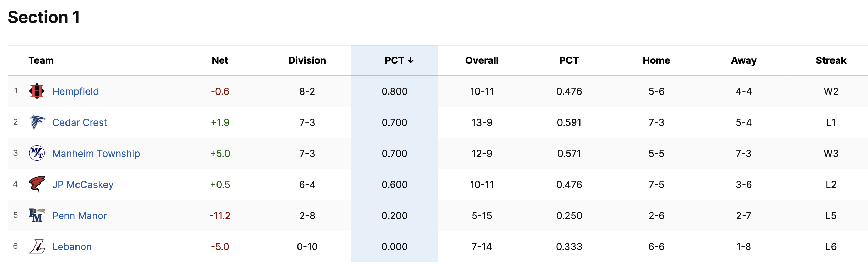
Task: Open the Cedar Crest team page
Action: 80,122
